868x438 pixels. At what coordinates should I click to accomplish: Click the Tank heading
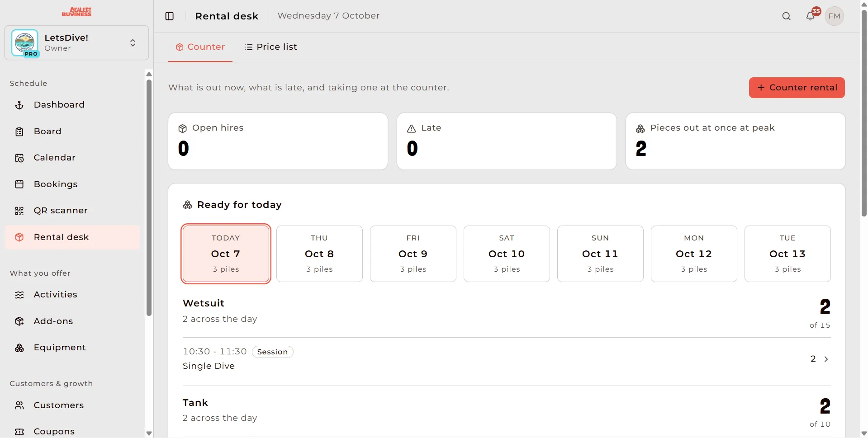[x=195, y=403]
